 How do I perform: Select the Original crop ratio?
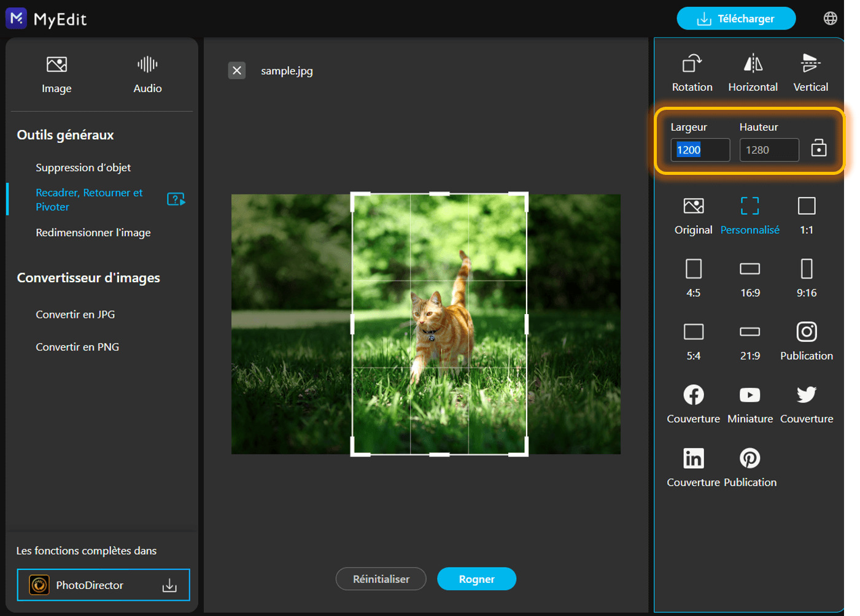coord(694,216)
